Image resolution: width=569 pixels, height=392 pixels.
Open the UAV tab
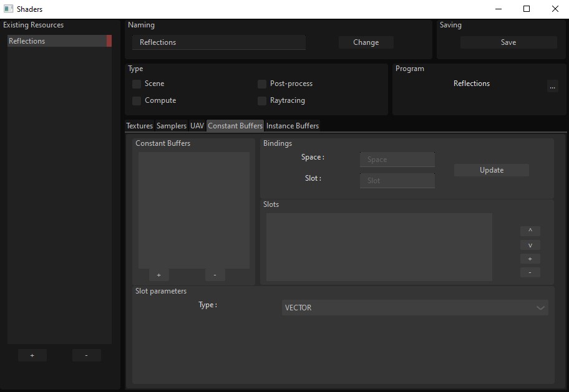[x=197, y=126]
